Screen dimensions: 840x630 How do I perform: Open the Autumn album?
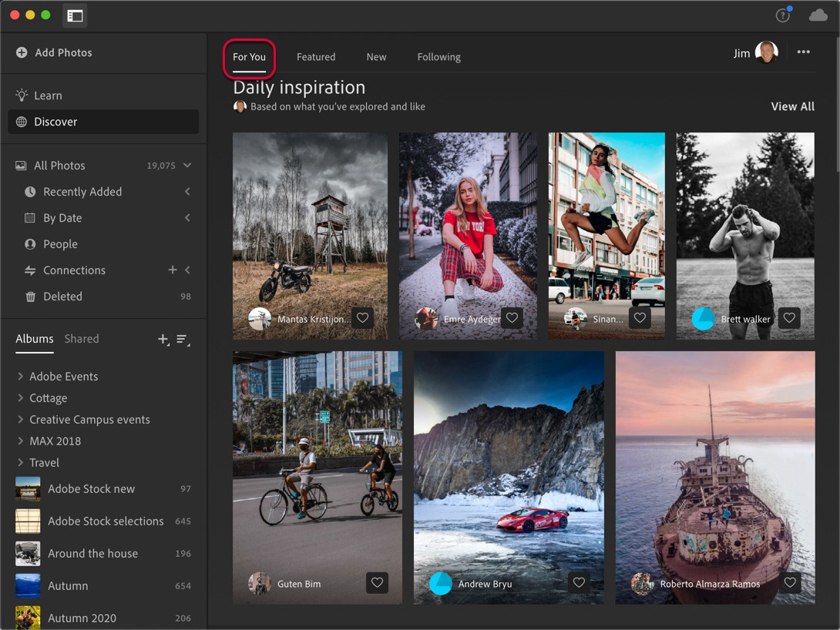(103, 585)
